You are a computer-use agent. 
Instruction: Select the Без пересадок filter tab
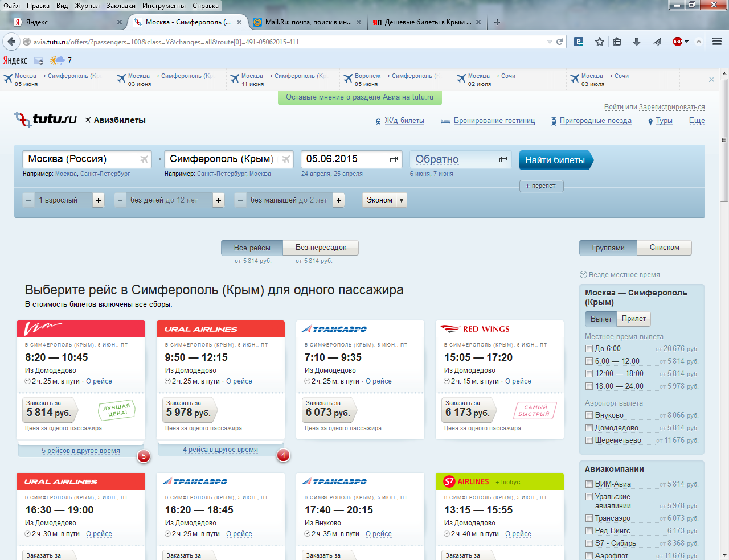(x=321, y=248)
